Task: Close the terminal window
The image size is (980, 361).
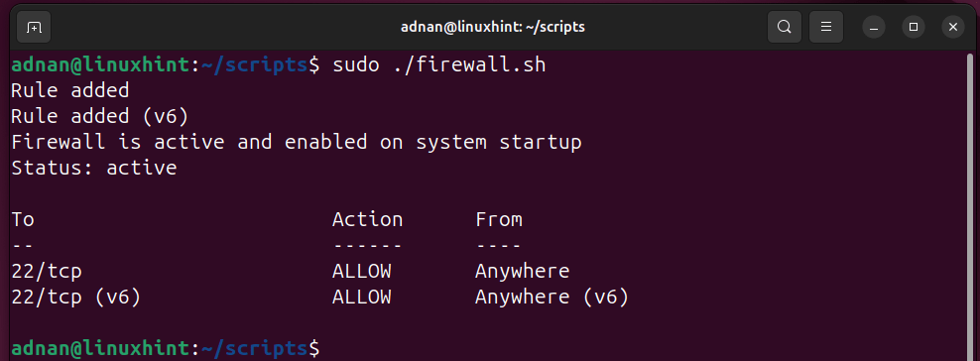Action: point(952,27)
